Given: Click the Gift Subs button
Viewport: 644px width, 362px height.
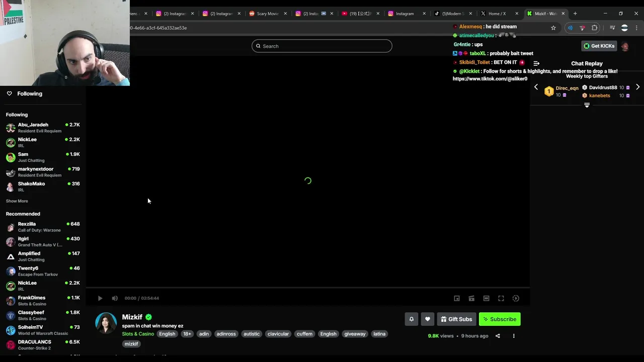Looking at the screenshot, I should point(457,319).
